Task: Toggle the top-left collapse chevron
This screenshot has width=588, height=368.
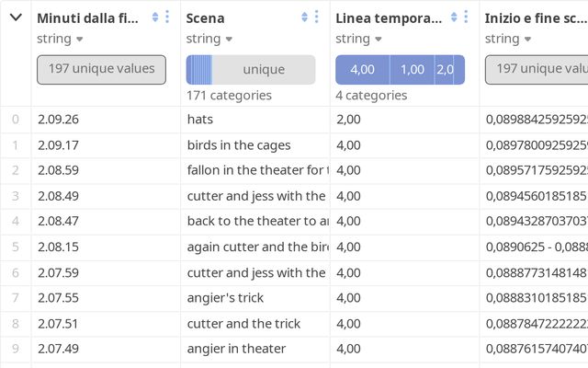Action: 16,17
